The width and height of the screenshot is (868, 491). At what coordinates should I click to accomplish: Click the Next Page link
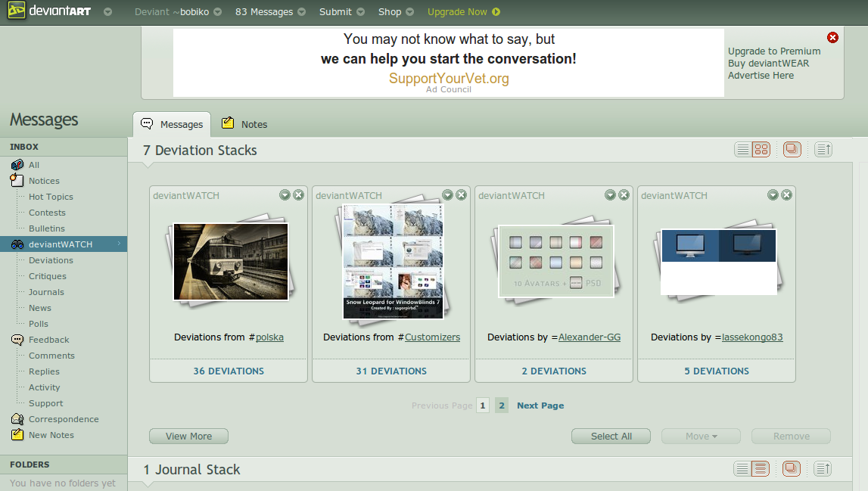[540, 406]
